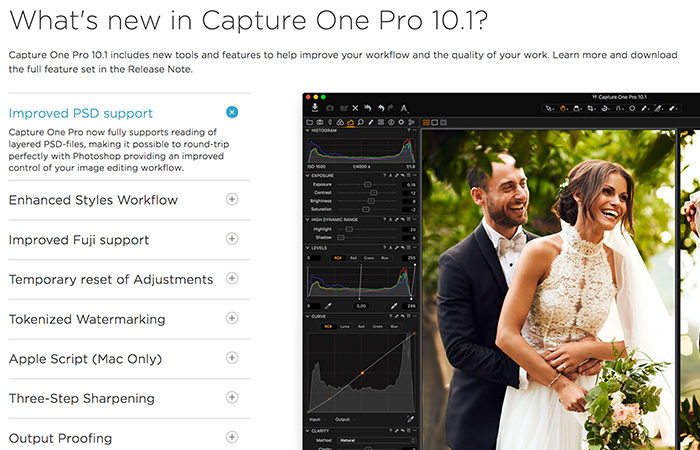
Task: Click the Curve point picker eyedropper icon
Action: [410, 419]
